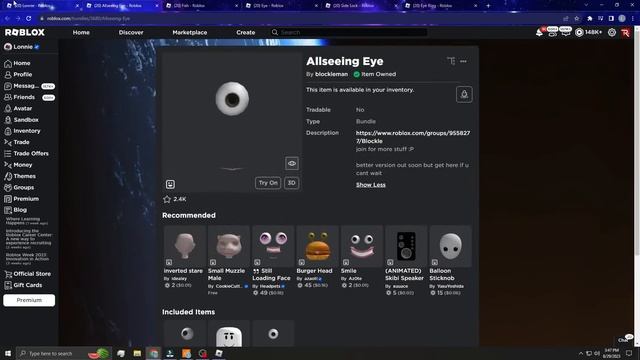
Task: Switch preview to 3D view
Action: point(291,183)
